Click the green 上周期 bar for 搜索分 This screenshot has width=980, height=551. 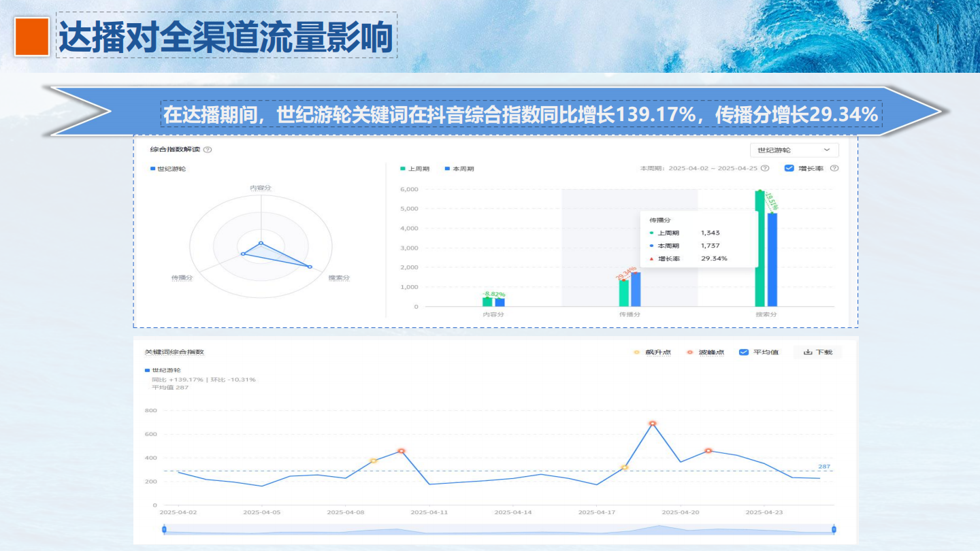coord(760,248)
